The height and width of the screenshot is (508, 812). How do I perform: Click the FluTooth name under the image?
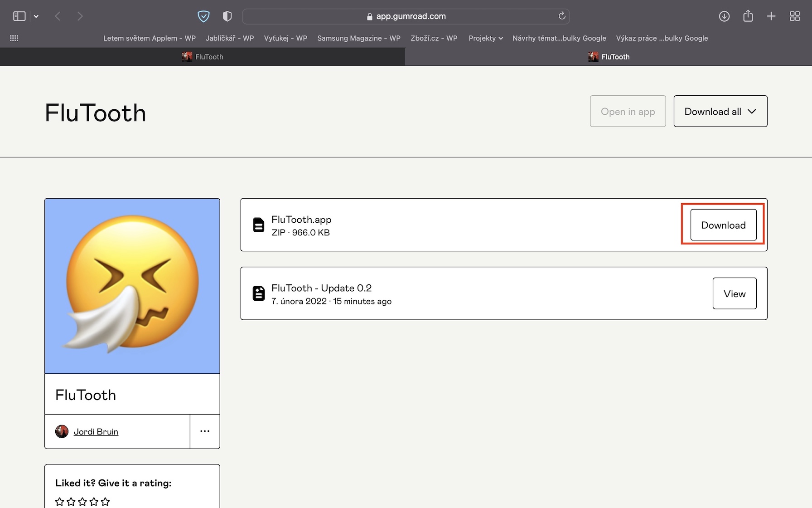(86, 395)
